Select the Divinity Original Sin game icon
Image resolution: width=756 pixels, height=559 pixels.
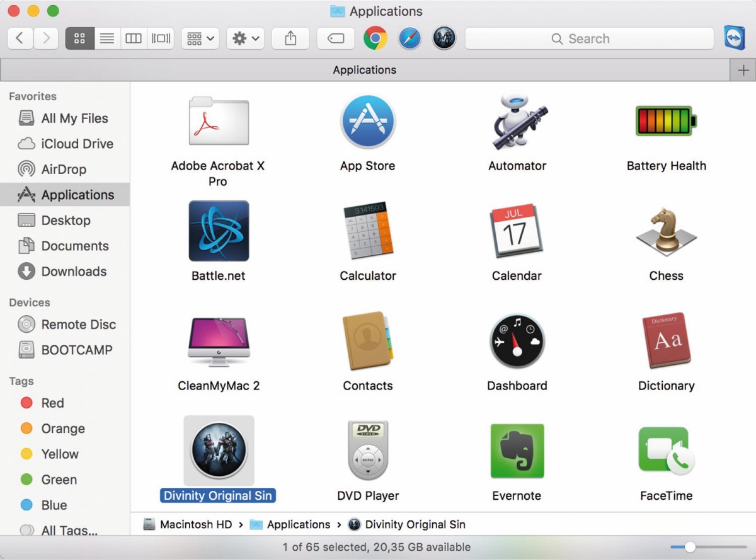click(219, 451)
